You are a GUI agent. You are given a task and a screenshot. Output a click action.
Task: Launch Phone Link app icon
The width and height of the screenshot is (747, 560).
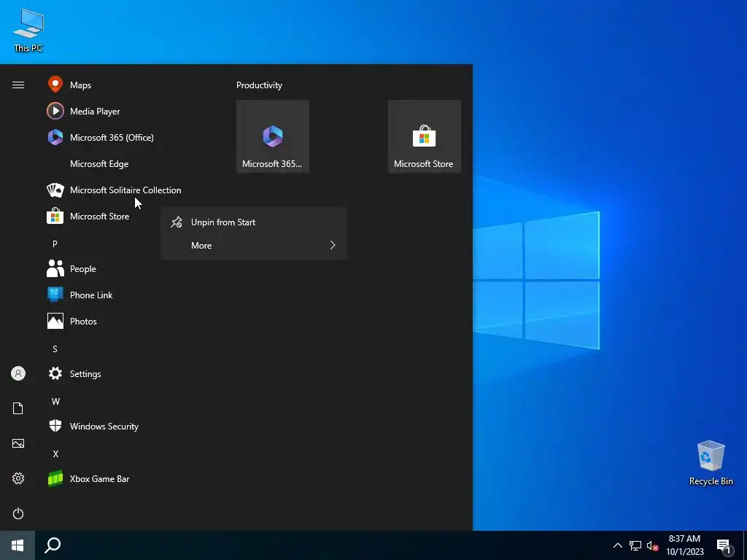pyautogui.click(x=55, y=295)
